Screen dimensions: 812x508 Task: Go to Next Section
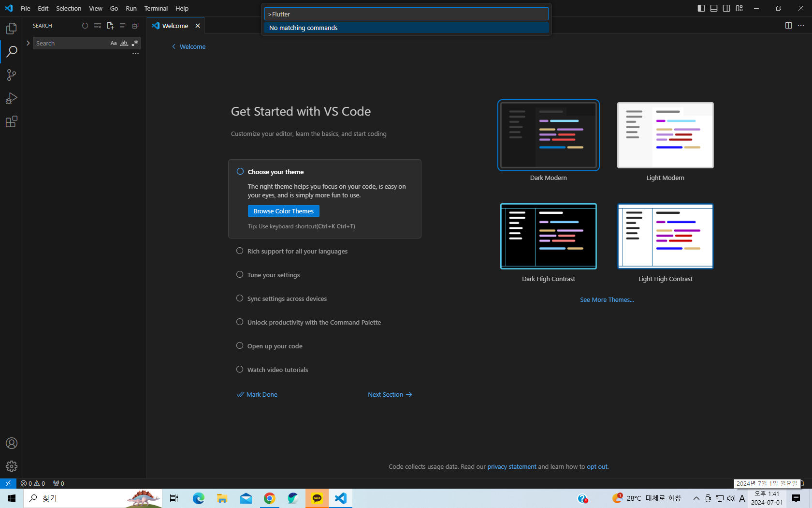click(x=390, y=394)
